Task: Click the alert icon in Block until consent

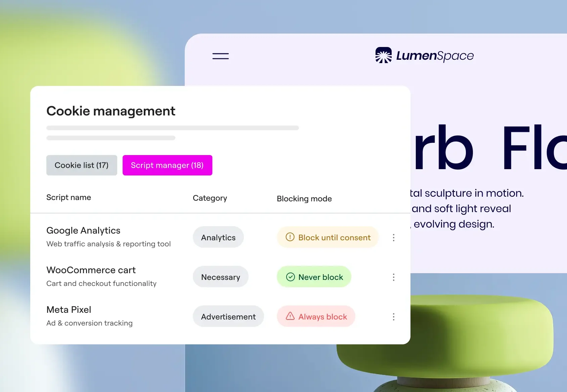Action: (290, 237)
